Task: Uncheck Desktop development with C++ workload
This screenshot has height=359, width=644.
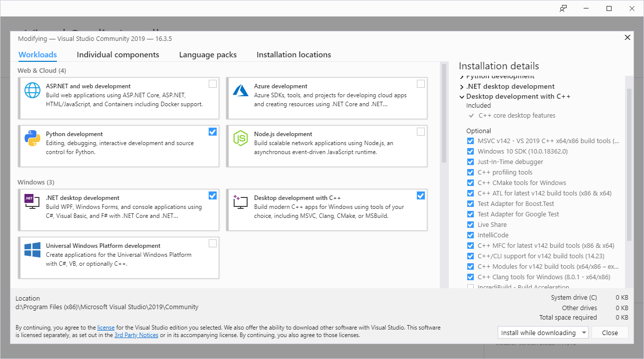Action: (x=421, y=195)
